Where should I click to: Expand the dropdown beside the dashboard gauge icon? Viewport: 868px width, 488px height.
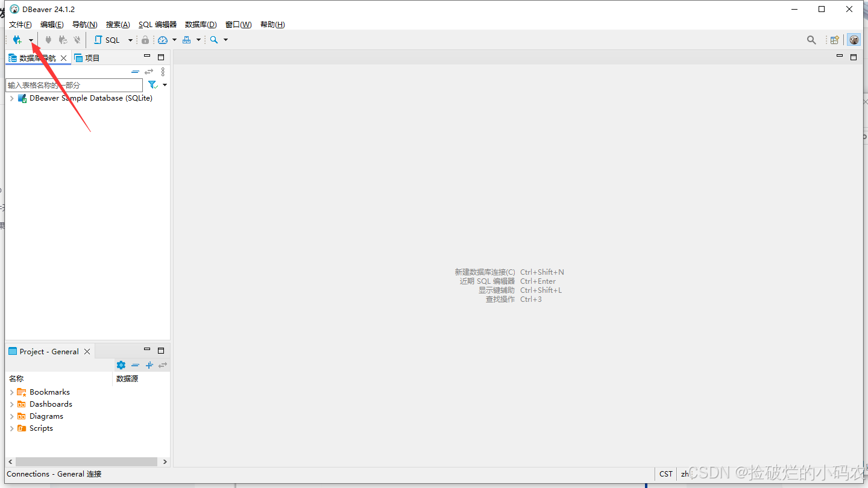tap(175, 40)
